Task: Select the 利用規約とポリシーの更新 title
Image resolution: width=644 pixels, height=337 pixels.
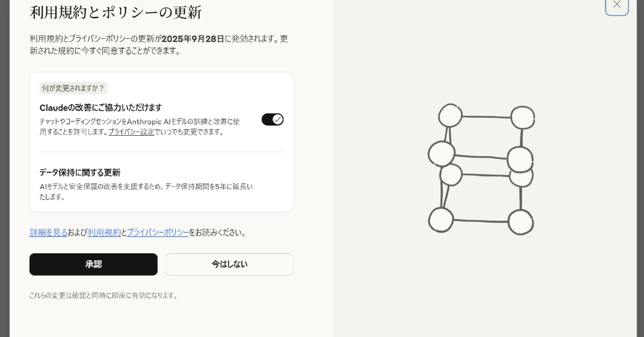Action: click(x=116, y=12)
